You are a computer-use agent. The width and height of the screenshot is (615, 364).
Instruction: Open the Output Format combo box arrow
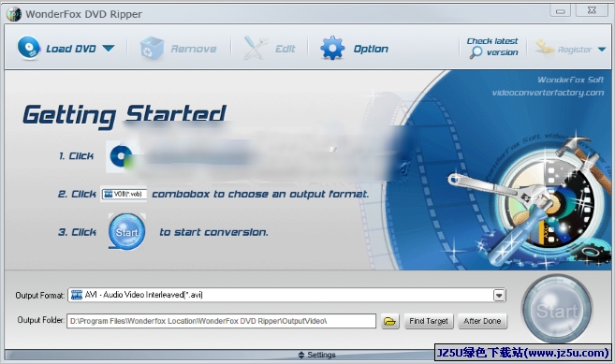pos(499,295)
